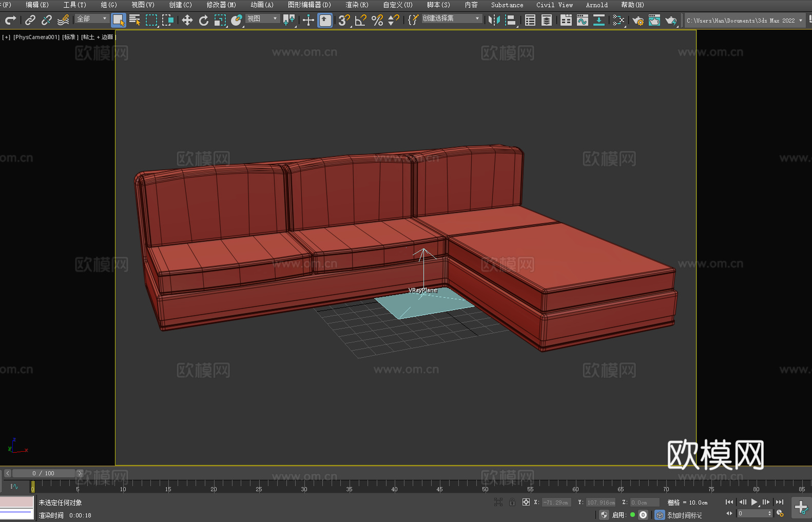Toggle the Percent Snap icon
The image size is (812, 522).
point(377,20)
